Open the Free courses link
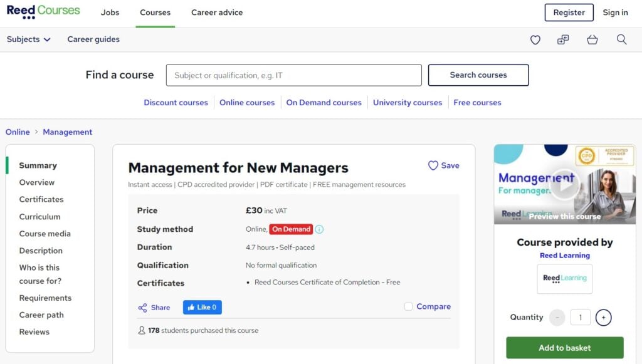 pos(477,103)
